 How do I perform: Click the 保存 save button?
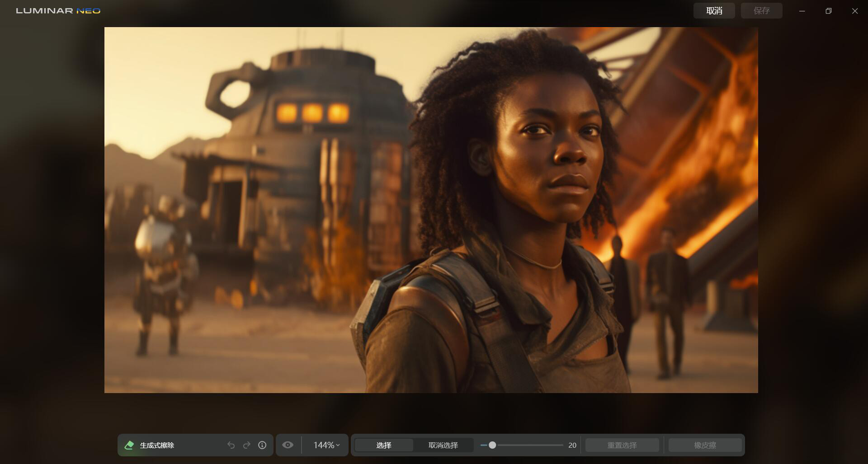point(761,11)
